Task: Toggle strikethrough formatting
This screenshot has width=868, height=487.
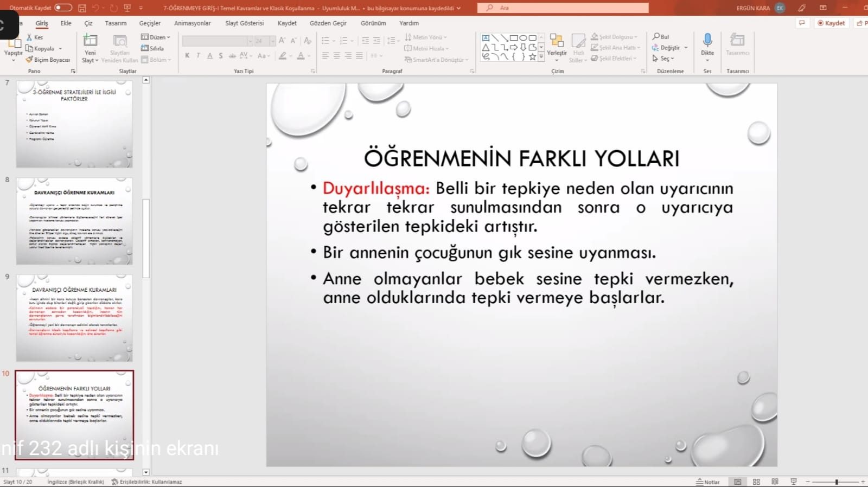Action: [232, 55]
